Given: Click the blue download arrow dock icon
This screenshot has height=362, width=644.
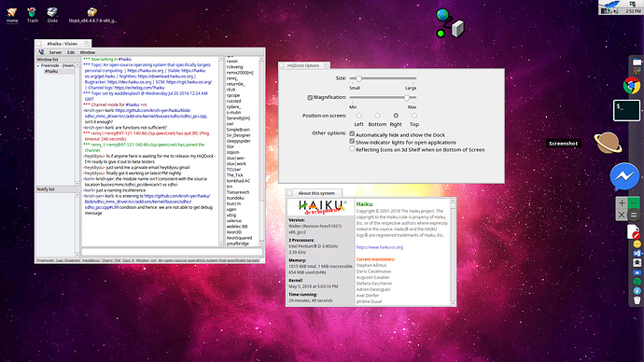Looking at the screenshot, I should pos(637,290).
